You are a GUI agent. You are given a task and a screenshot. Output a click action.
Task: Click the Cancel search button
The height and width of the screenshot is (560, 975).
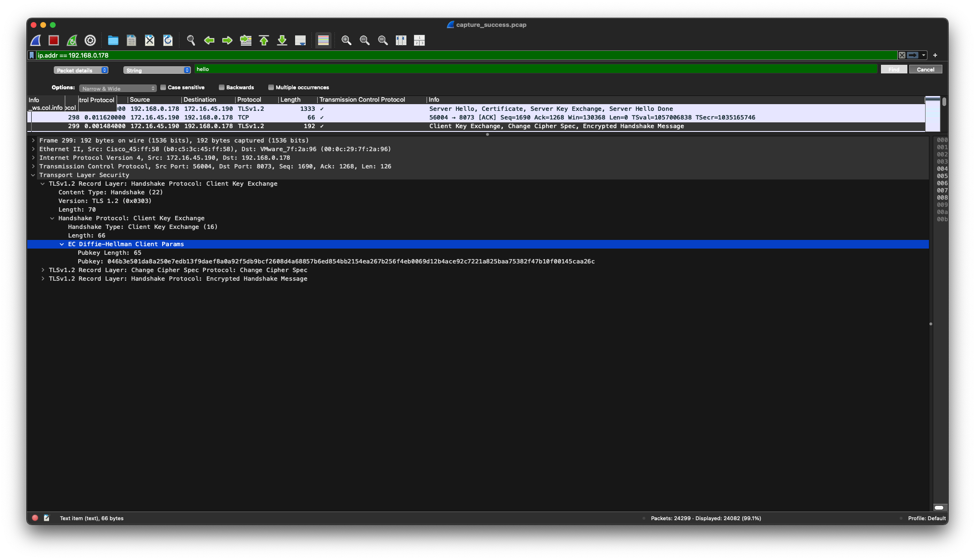(925, 70)
